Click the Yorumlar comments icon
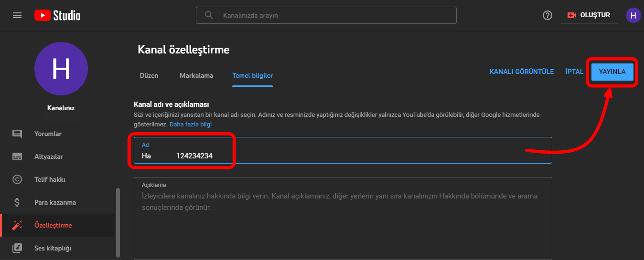Viewport: 644px width, 260px height. point(17,134)
